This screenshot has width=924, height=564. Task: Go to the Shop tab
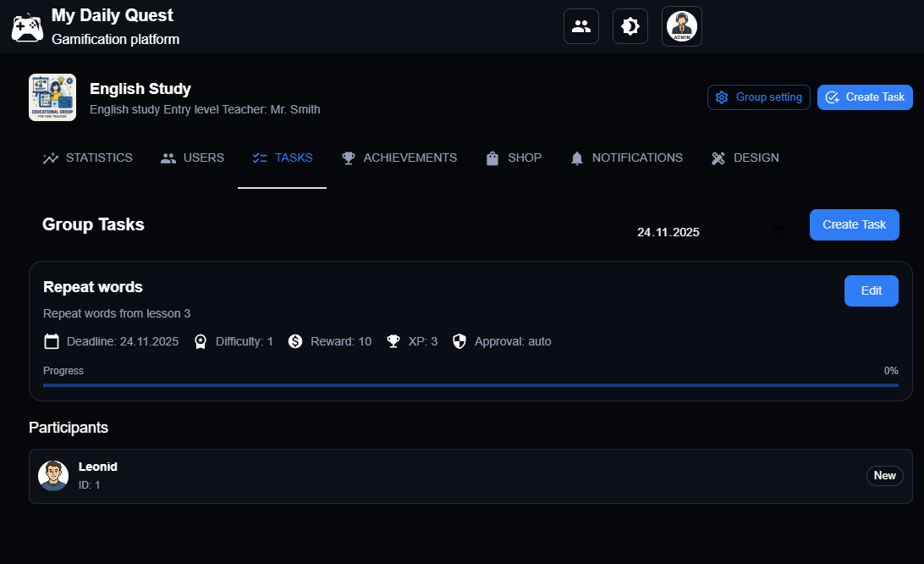(514, 158)
